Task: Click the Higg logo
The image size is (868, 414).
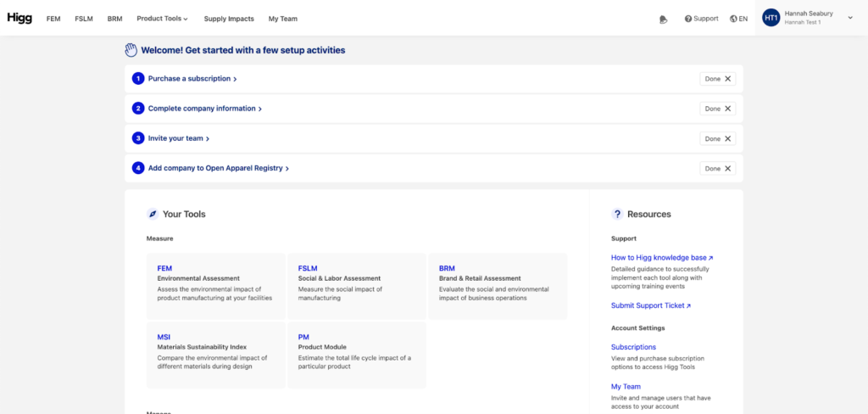Action: click(19, 18)
